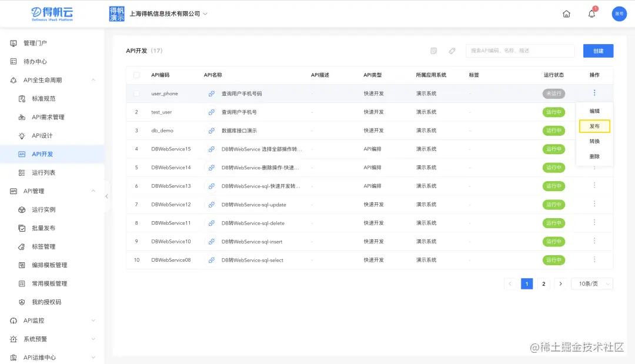
Task: Open the 10条/页 page size dropdown
Action: (x=591, y=283)
